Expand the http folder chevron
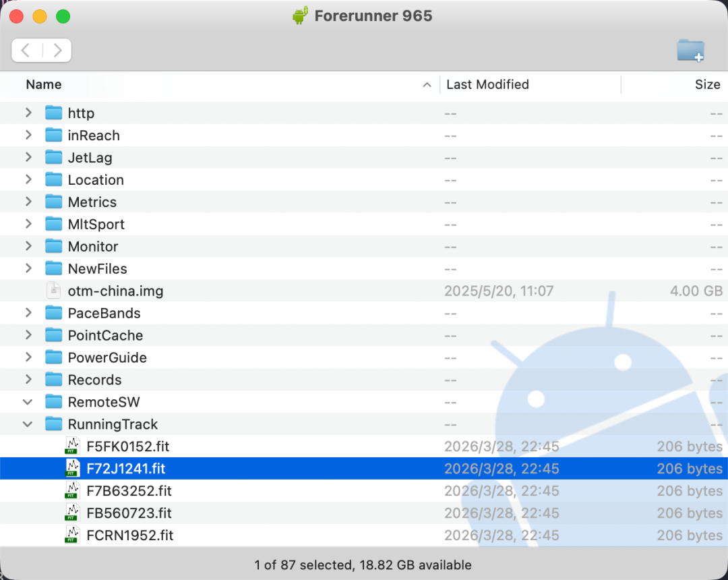 [x=28, y=113]
